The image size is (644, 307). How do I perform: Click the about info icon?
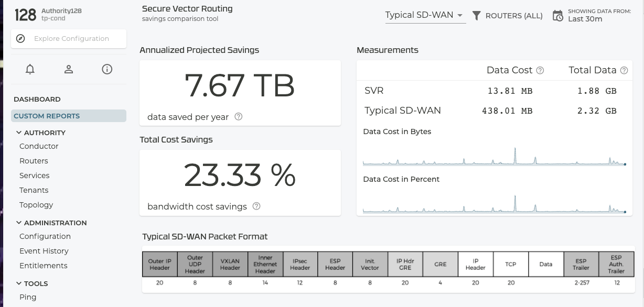(x=107, y=69)
